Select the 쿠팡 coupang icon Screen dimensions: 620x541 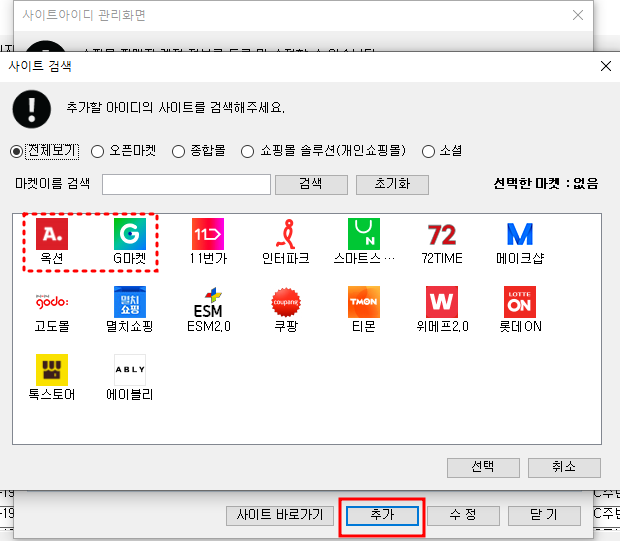[286, 302]
